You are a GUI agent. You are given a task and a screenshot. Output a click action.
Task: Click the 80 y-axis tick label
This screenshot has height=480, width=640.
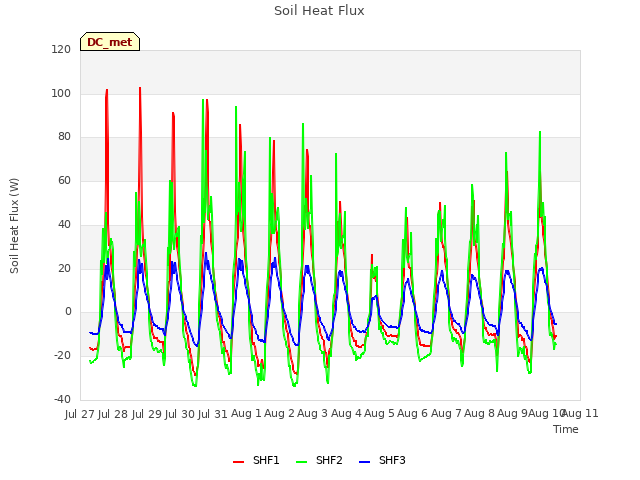pos(64,137)
